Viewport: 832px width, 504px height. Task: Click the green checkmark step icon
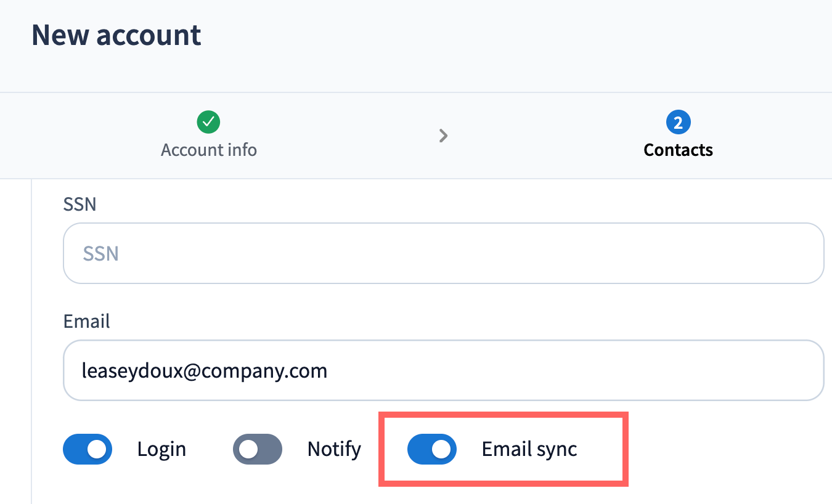209,122
